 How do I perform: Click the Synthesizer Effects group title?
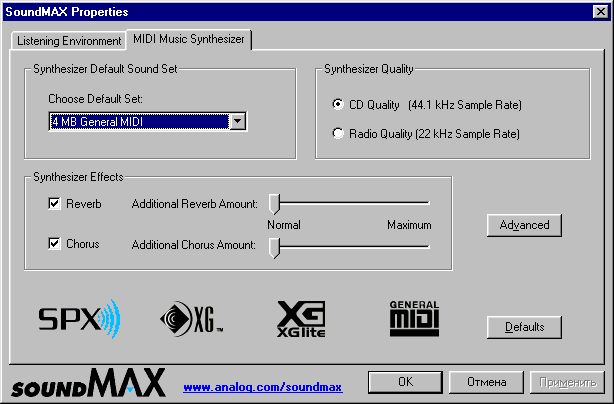click(78, 177)
